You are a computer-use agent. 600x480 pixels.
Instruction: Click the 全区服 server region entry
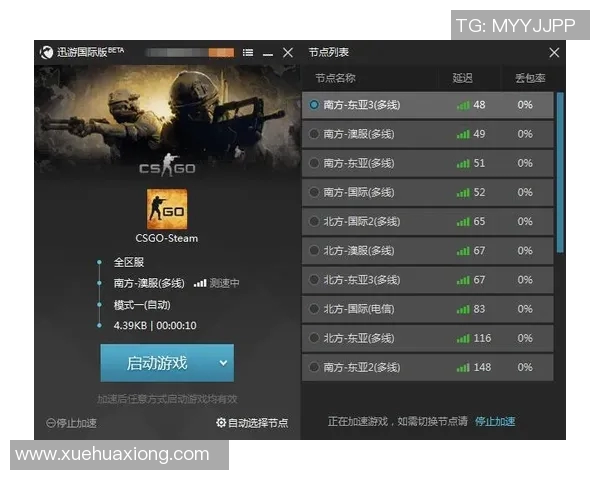(x=129, y=262)
